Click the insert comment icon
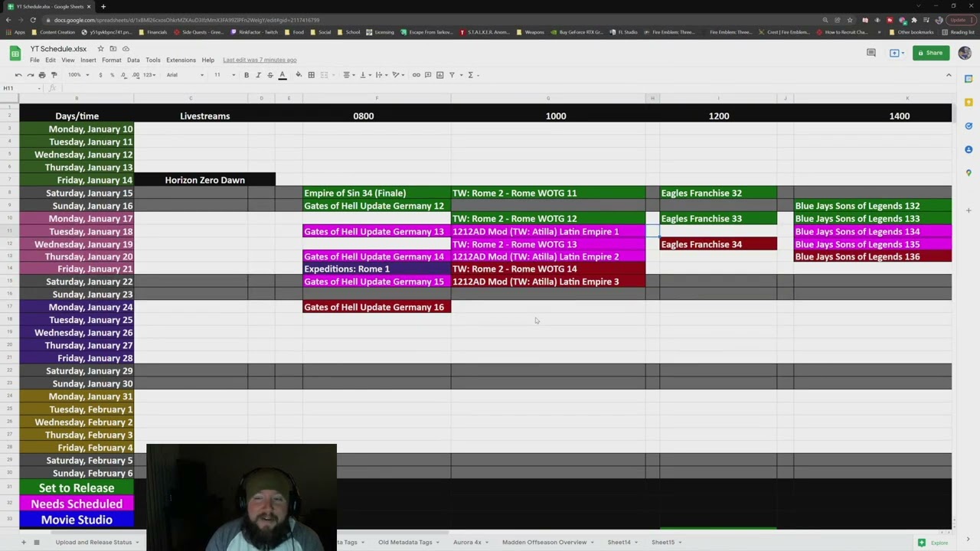 pyautogui.click(x=428, y=75)
